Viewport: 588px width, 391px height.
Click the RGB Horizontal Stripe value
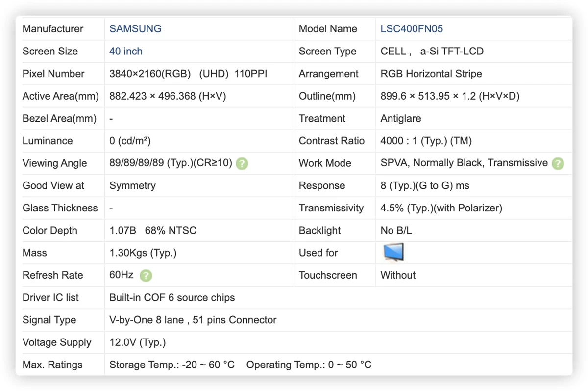[431, 74]
